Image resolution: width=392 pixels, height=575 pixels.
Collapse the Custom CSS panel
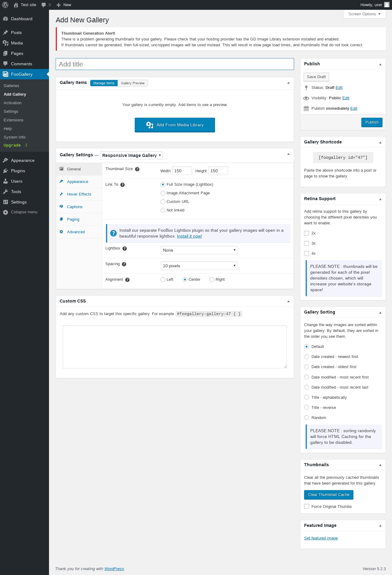288,301
